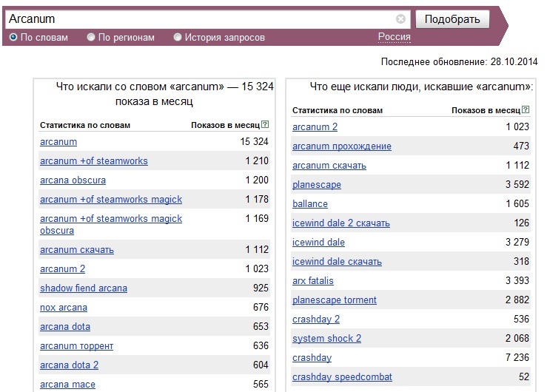Viewport: 547px width, 392px height.
Task: Click the Что искали со словом heading
Action: pyautogui.click(x=164, y=94)
